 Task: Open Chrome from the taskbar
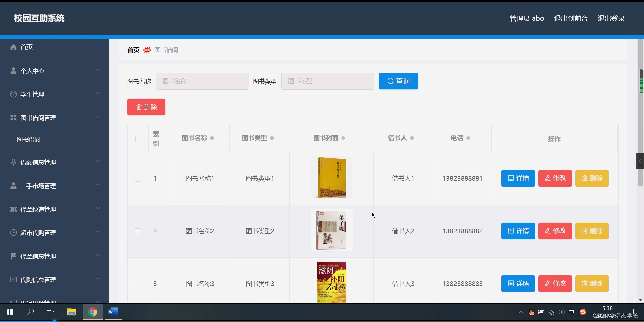(93, 312)
